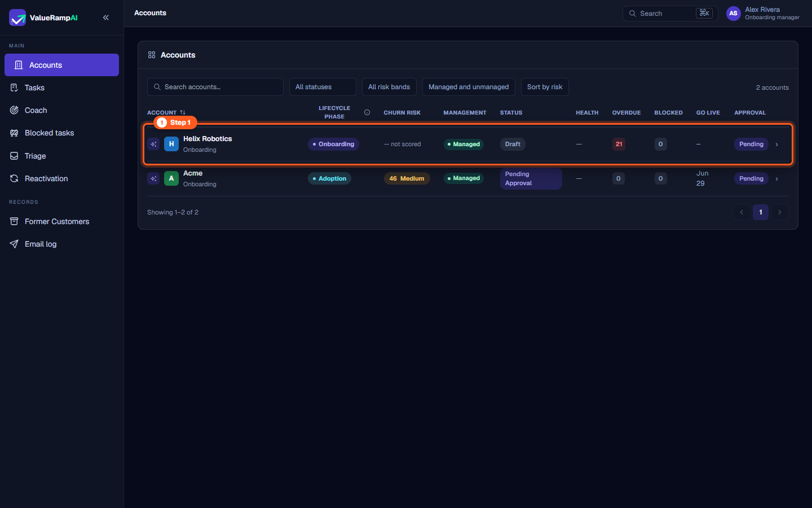Click the sparkle icon for Helix Robotics
The width and height of the screenshot is (812, 508).
point(153,144)
